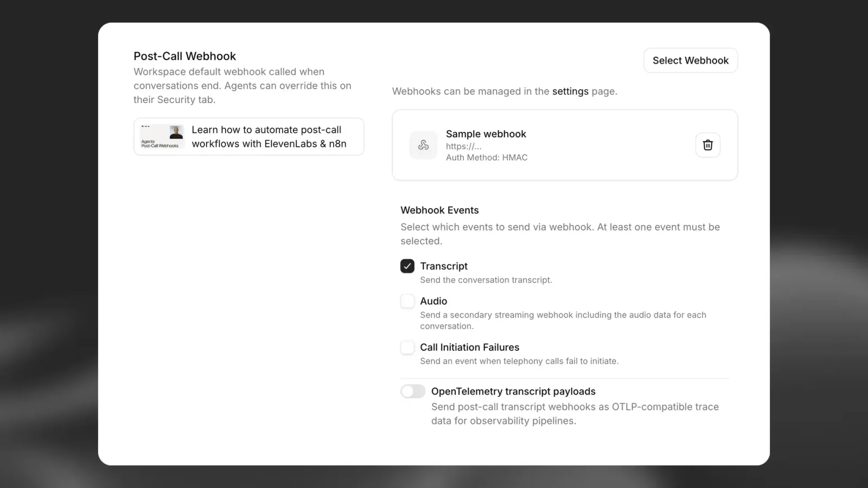The width and height of the screenshot is (868, 488).
Task: Click the Audio label text
Action: click(x=433, y=301)
